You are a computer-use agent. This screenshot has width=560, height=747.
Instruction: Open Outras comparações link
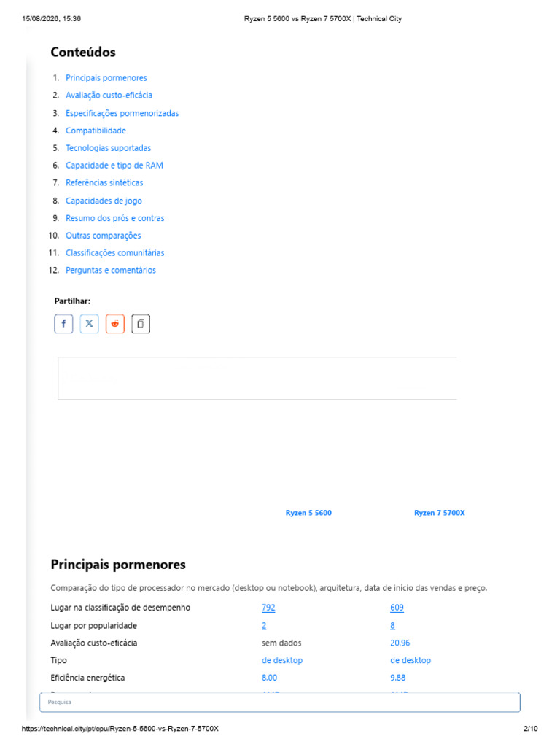[x=104, y=236]
